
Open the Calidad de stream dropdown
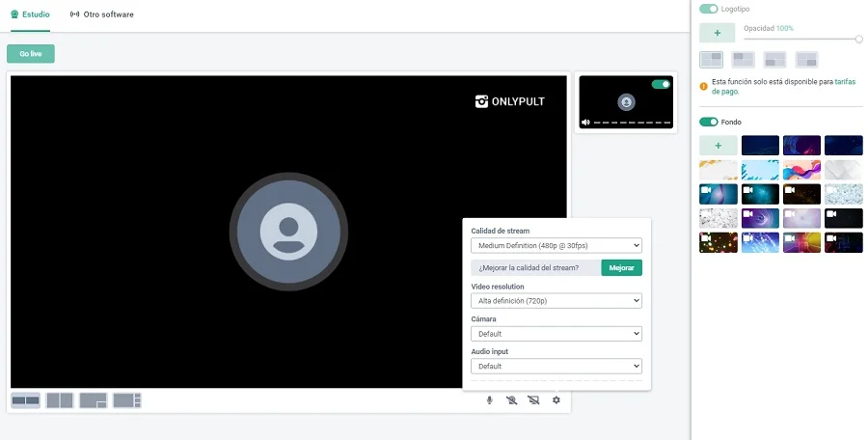click(556, 246)
